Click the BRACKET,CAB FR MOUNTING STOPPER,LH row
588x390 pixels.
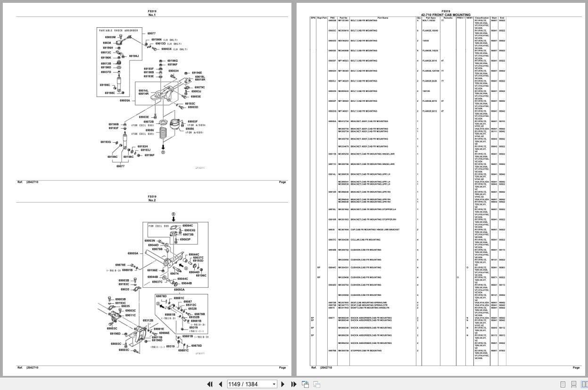(x=408, y=210)
